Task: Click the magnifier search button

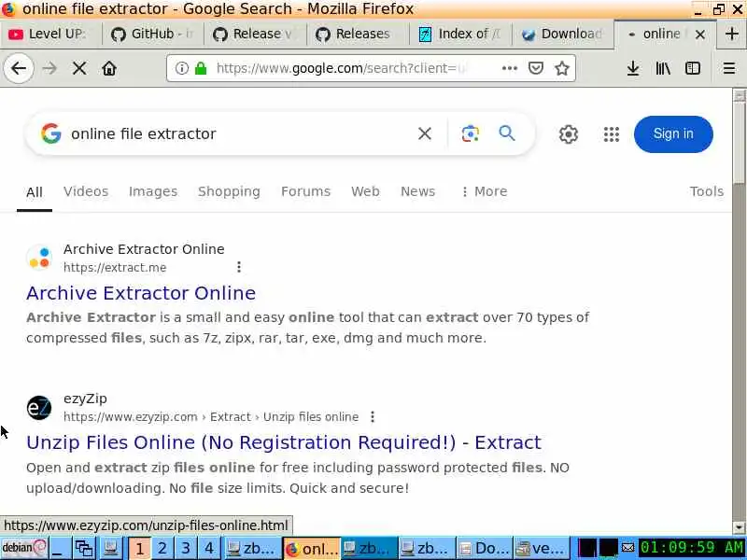Action: coord(507,133)
